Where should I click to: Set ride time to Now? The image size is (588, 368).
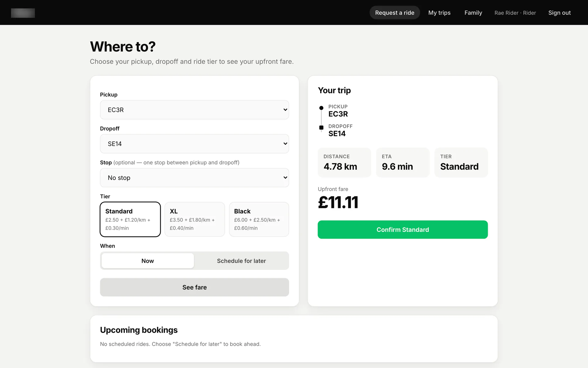[x=148, y=261]
